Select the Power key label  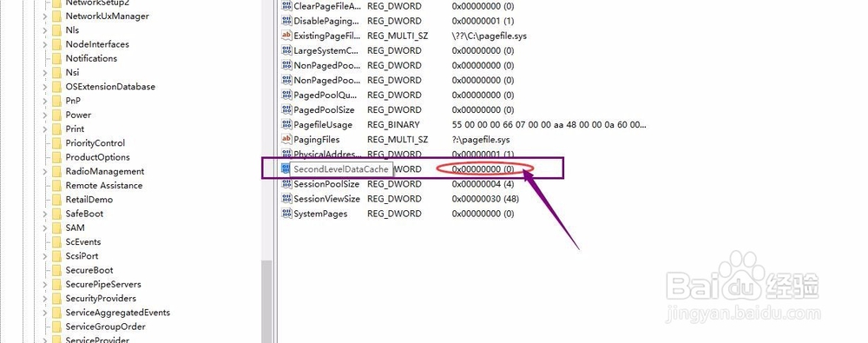coord(78,115)
